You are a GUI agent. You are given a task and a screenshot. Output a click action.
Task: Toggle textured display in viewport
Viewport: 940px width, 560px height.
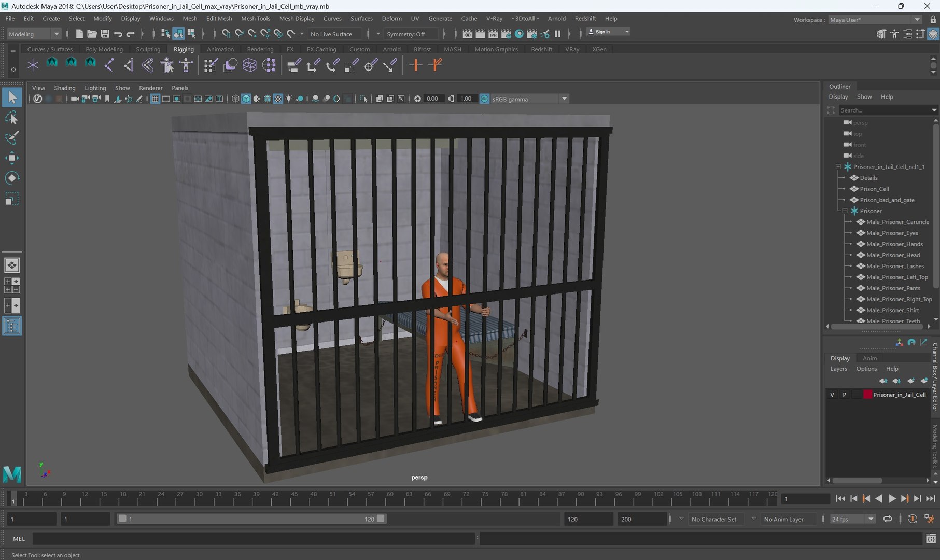coord(278,99)
